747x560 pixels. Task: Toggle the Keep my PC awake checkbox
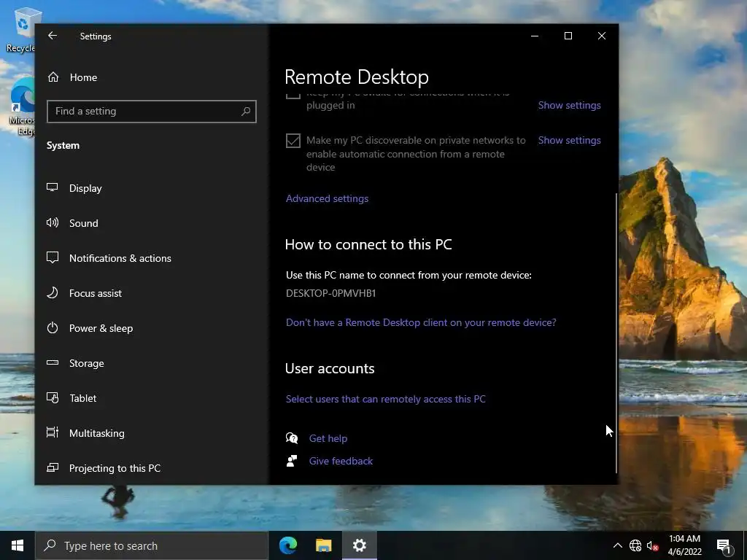click(x=293, y=96)
